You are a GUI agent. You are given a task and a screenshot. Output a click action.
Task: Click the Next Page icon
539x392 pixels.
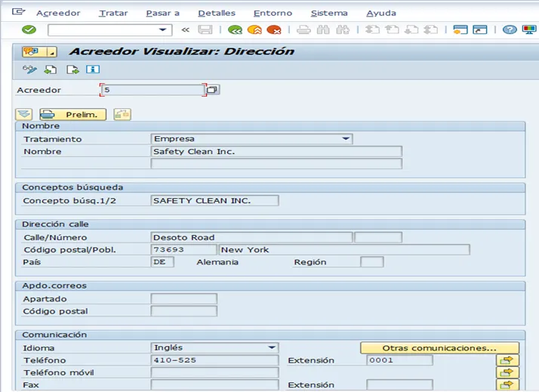(x=411, y=30)
